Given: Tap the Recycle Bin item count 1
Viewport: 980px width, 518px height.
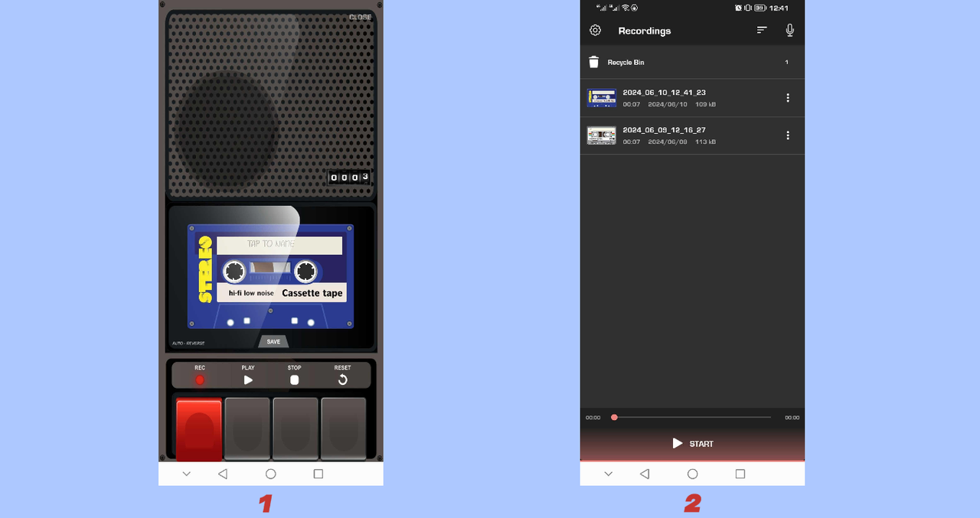Looking at the screenshot, I should point(786,62).
